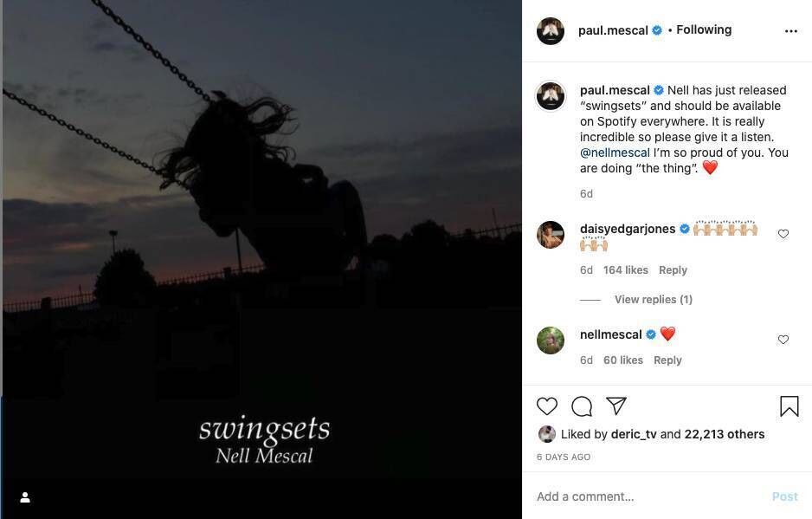This screenshot has height=519, width=812.
Task: Open paul.mescal profile picture in header
Action: click(551, 30)
